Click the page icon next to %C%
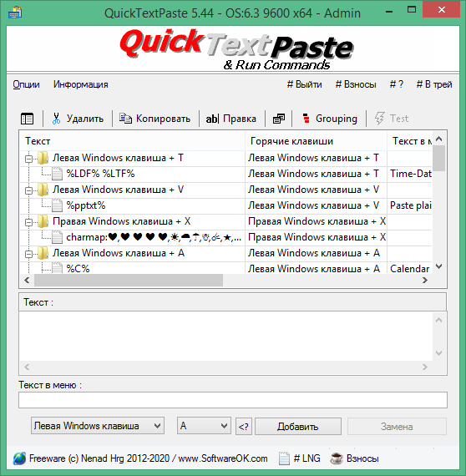 57,268
